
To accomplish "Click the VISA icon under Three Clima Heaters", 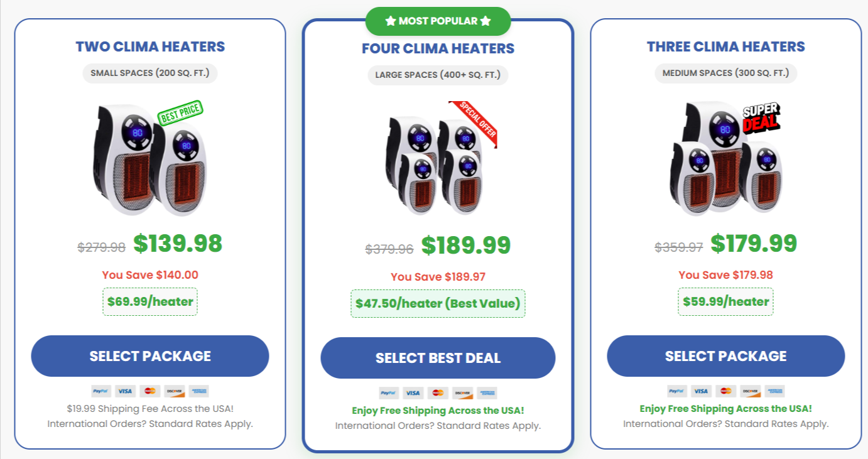I will click(701, 391).
